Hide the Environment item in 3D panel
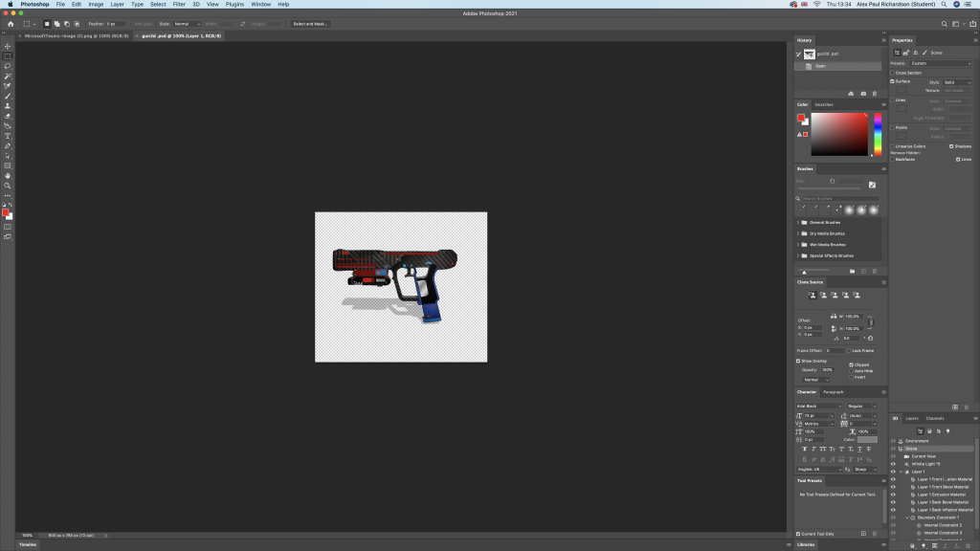The width and height of the screenshot is (980, 551). pos(893,441)
